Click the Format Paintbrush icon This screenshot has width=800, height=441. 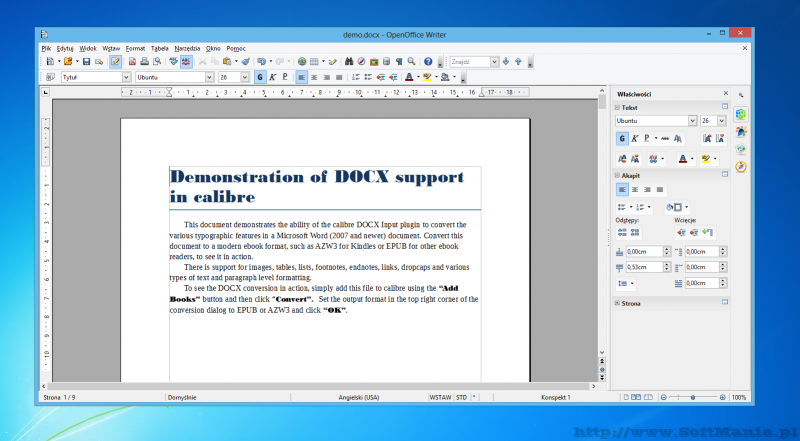pos(245,62)
